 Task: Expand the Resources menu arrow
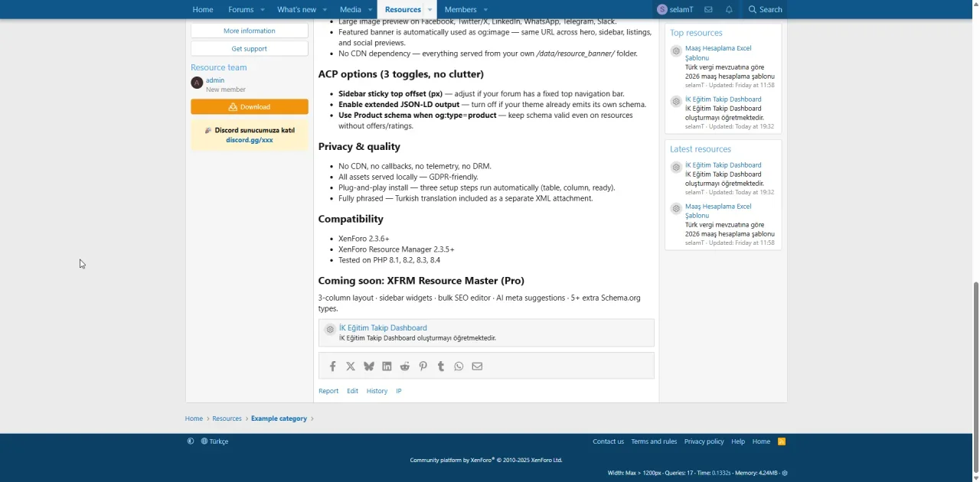(430, 9)
